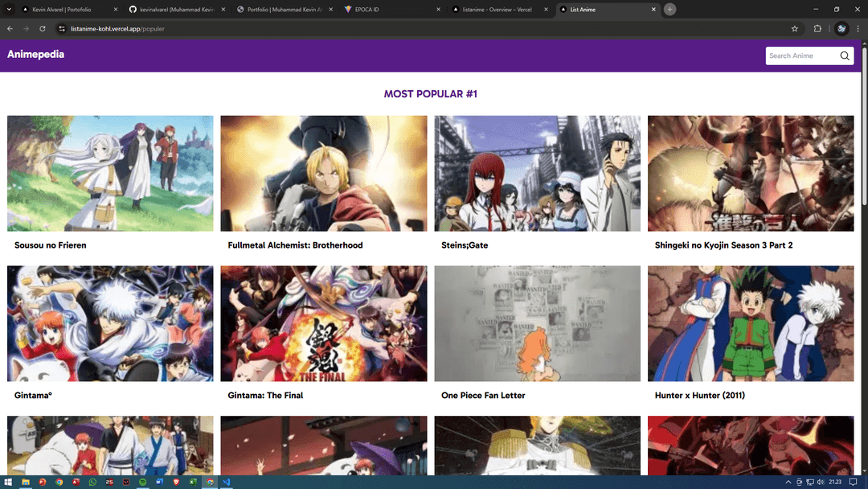868x489 pixels.
Task: Open the Chrome three-dot menu
Action: click(x=858, y=28)
